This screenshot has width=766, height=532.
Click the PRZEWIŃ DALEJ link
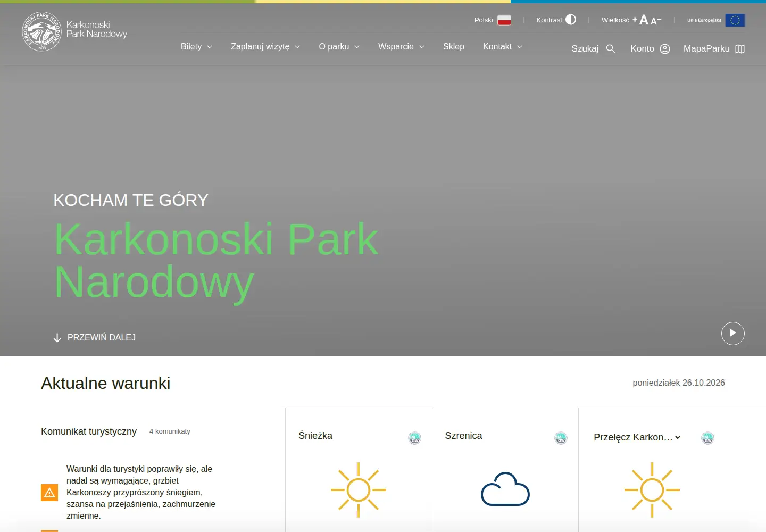click(102, 338)
